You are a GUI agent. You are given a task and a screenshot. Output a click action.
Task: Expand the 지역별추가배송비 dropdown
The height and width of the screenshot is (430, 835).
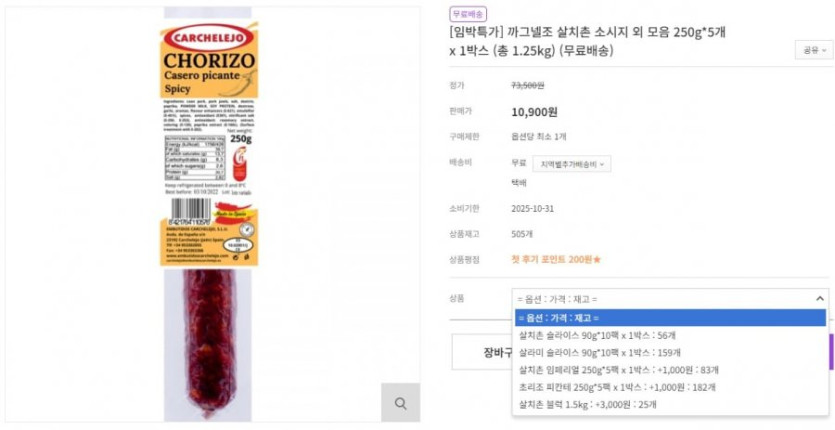(572, 164)
